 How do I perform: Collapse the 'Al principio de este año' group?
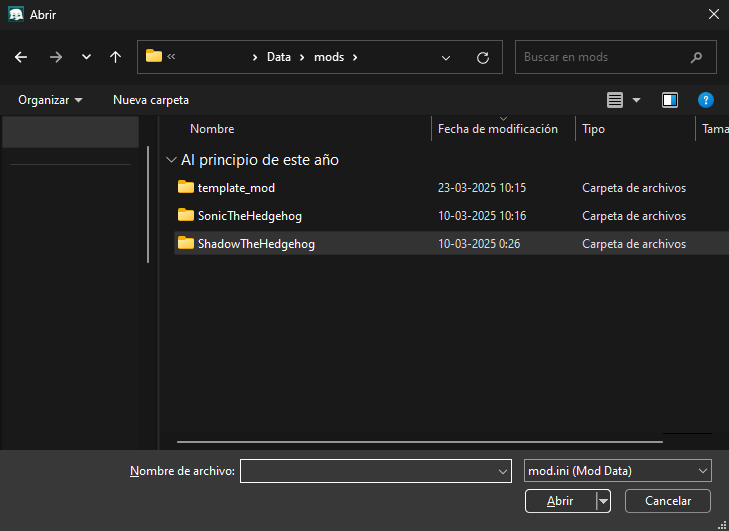click(171, 160)
